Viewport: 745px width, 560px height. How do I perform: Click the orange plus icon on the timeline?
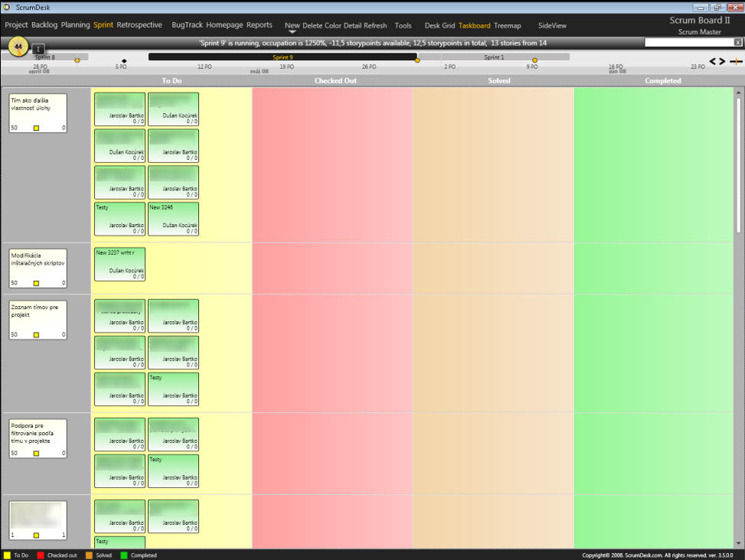pos(736,61)
